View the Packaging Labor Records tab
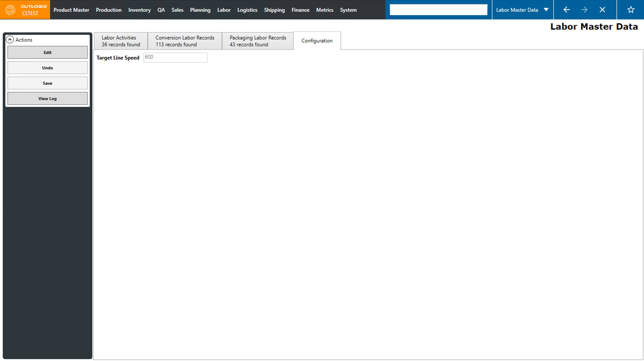Screen dimensions: 644x361 [257, 41]
